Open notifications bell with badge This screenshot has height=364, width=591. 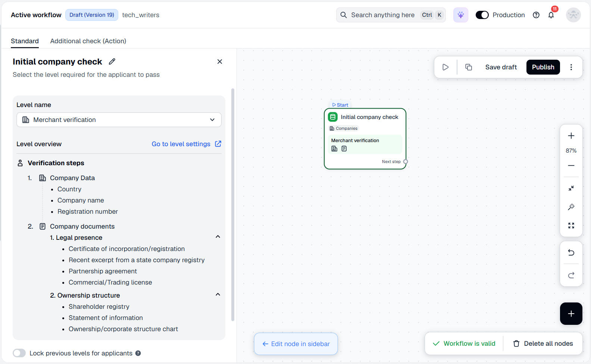point(551,15)
